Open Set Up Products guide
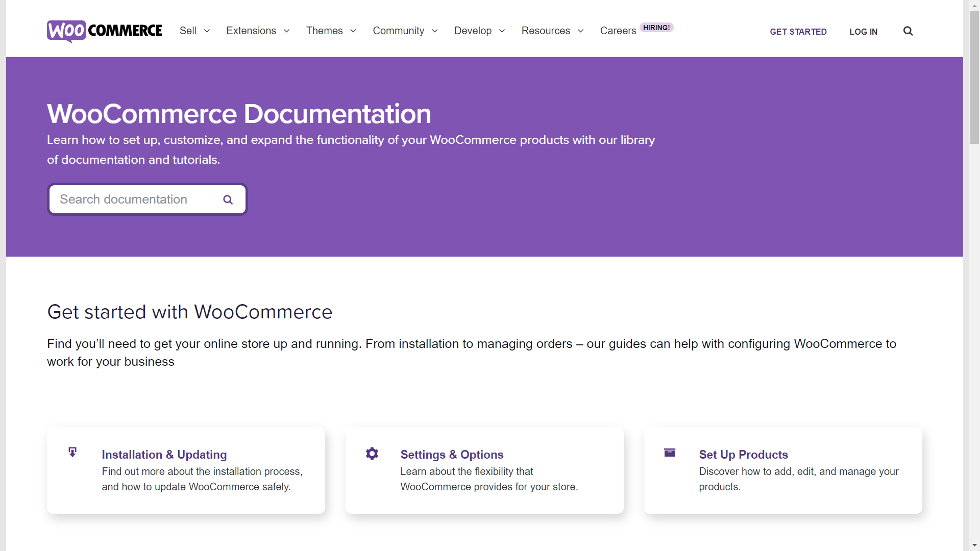 743,455
